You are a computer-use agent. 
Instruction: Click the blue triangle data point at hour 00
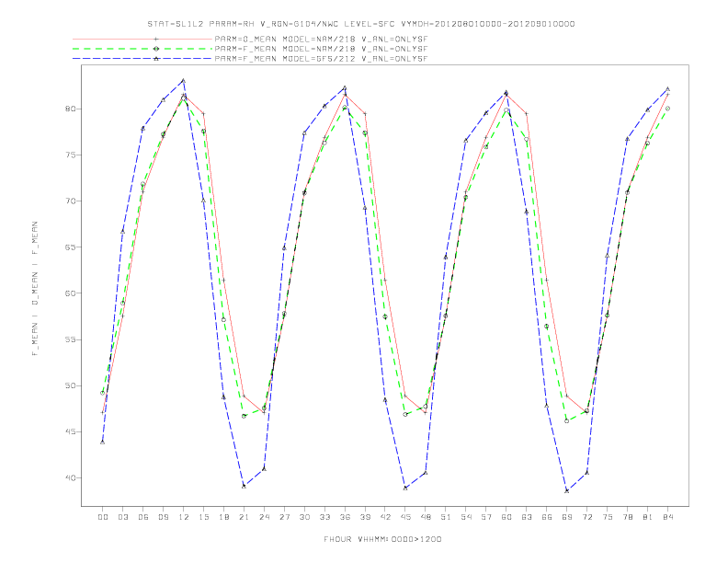(103, 442)
